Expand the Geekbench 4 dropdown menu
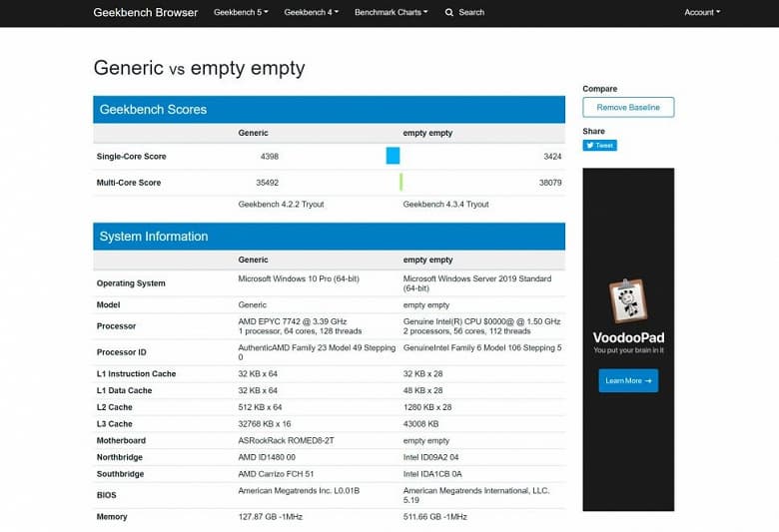The height and width of the screenshot is (532, 779). [311, 13]
